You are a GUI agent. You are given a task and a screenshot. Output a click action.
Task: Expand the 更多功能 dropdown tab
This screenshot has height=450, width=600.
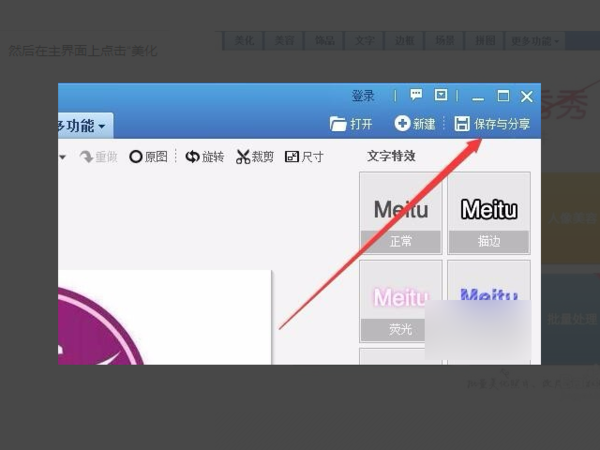[x=85, y=126]
